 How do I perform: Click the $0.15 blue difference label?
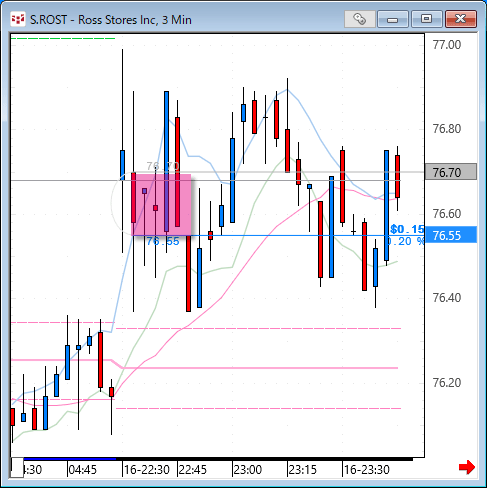[x=407, y=229]
